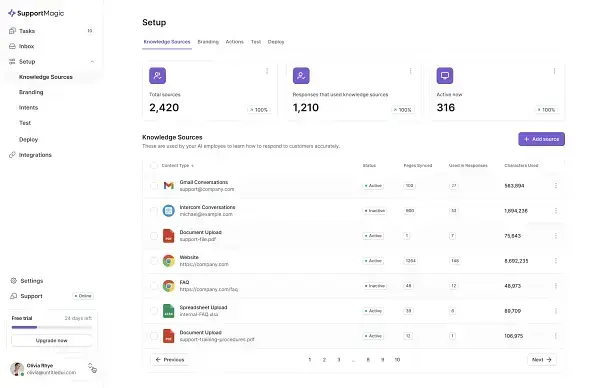Open the Settings gear icon

[x=13, y=280]
